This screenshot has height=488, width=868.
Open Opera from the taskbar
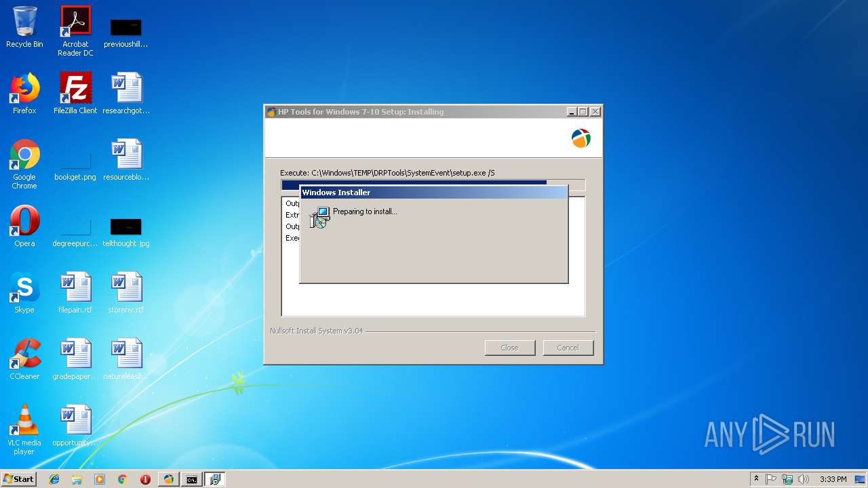pos(145,479)
